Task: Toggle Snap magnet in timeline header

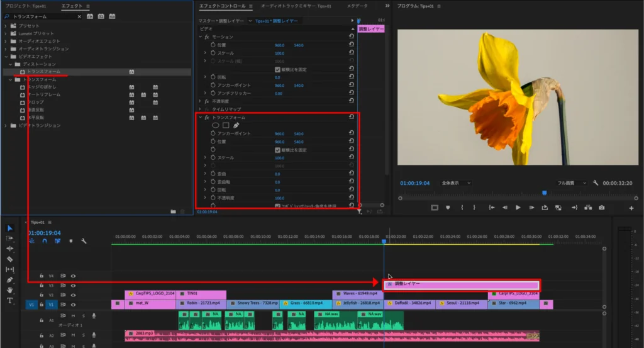Action: tap(45, 241)
